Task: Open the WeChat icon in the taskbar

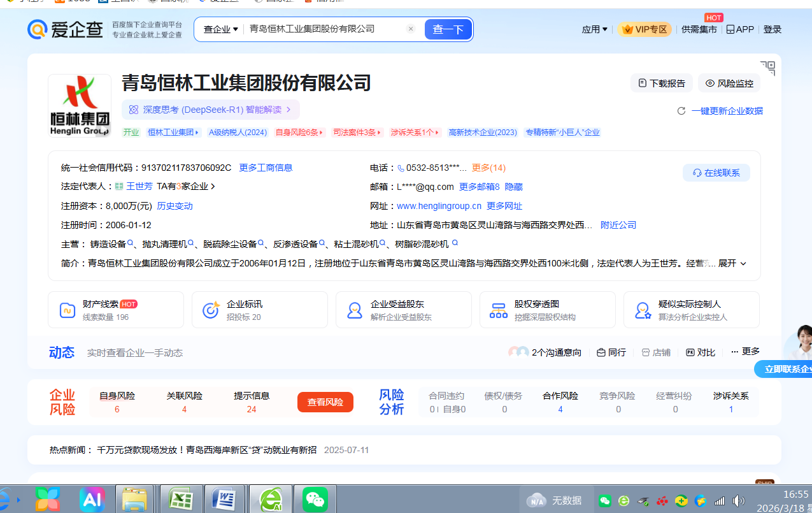Action: click(x=315, y=499)
